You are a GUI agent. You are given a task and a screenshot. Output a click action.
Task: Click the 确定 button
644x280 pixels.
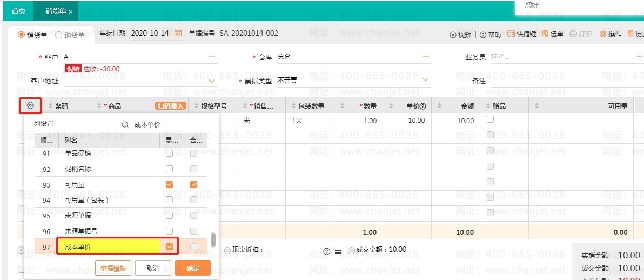(x=192, y=268)
